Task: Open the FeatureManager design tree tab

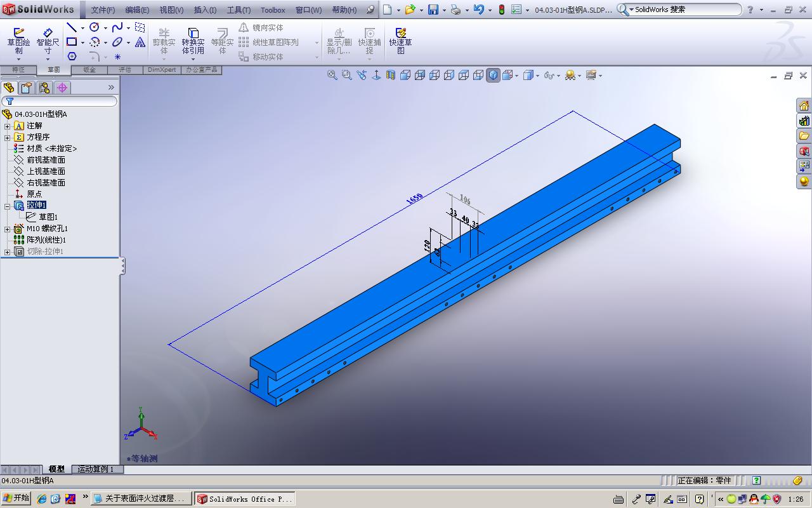Action: click(x=9, y=88)
